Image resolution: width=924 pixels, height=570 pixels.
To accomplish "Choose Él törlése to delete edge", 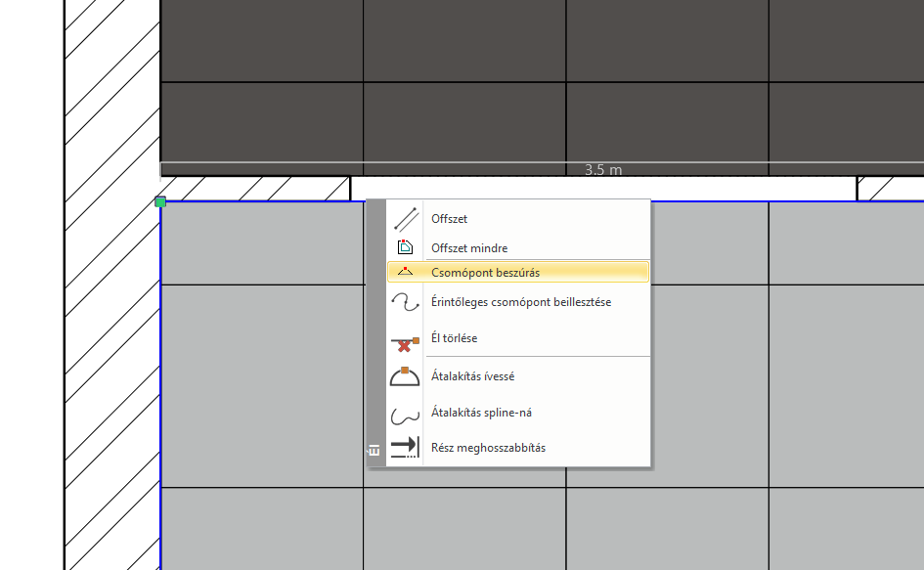I will click(518, 338).
